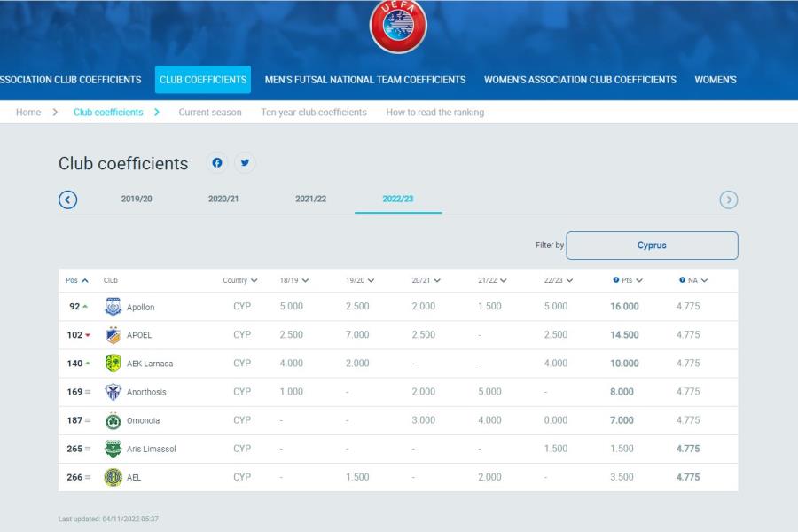Sort table by Pos column
This screenshot has height=532, width=798.
coord(77,280)
